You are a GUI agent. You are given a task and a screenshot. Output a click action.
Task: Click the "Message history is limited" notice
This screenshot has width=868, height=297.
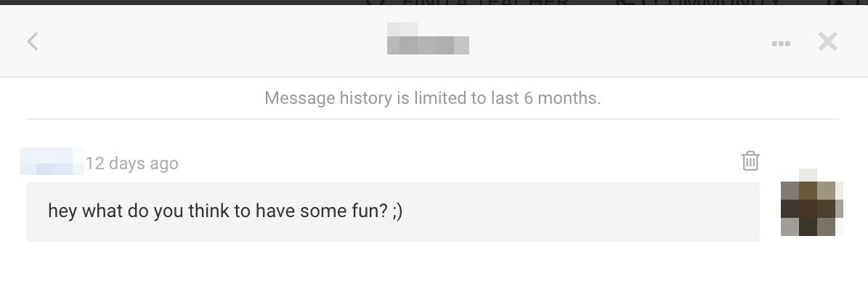432,97
